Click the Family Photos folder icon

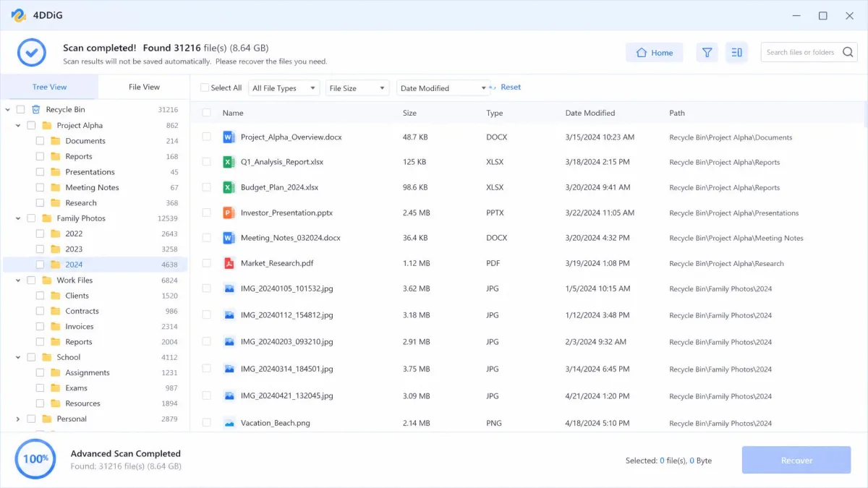point(47,218)
